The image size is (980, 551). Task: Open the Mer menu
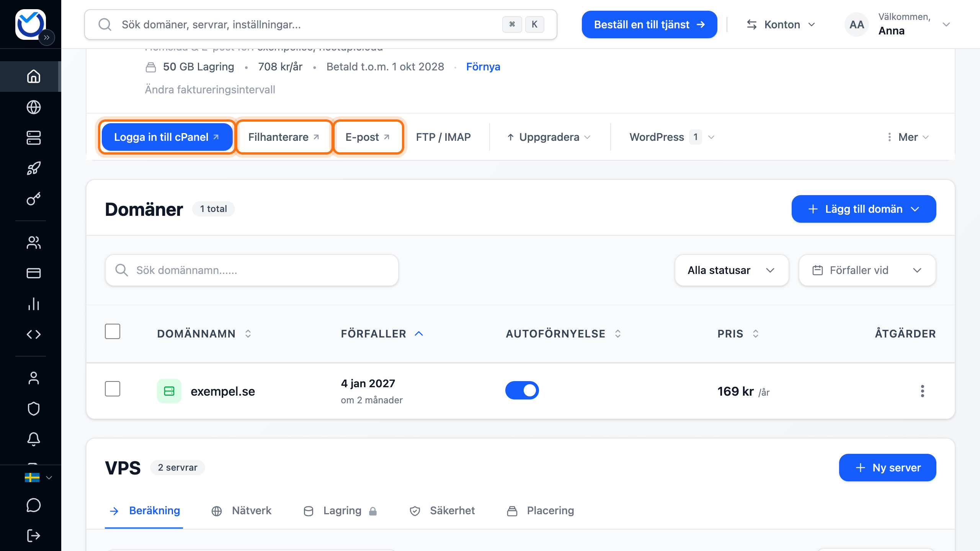click(908, 137)
